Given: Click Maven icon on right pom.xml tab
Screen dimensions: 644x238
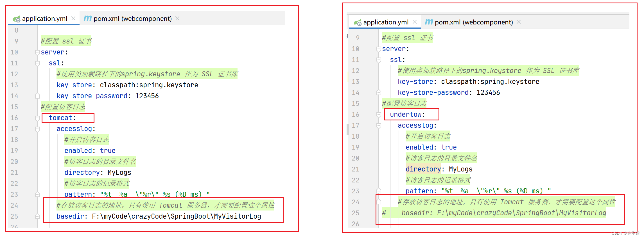Looking at the screenshot, I should (x=429, y=22).
